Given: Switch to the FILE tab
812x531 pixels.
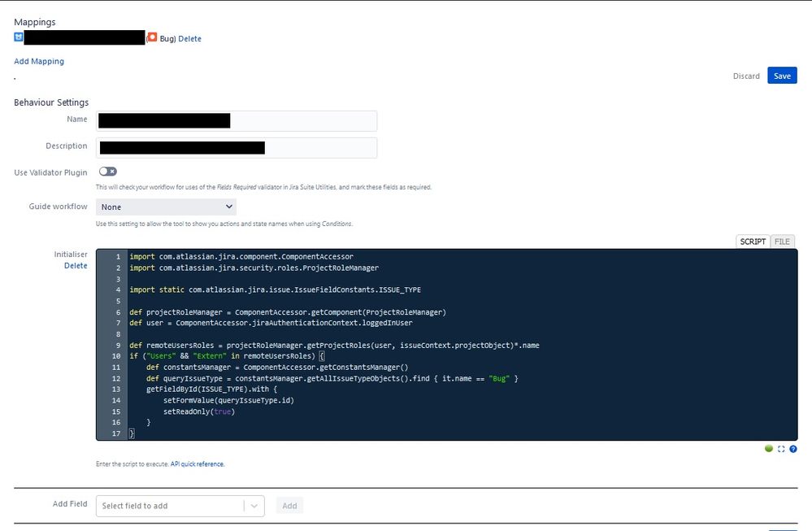Looking at the screenshot, I should click(x=782, y=242).
